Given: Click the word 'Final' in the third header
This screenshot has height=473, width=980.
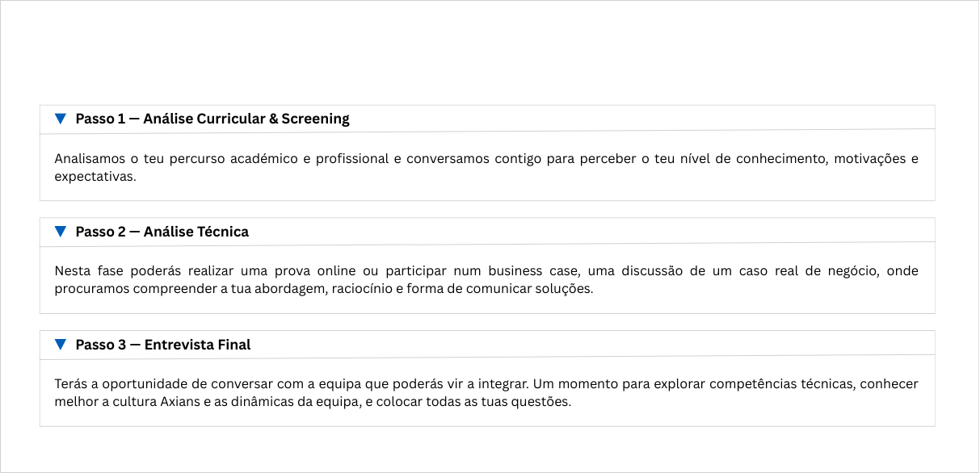Looking at the screenshot, I should click(234, 345).
